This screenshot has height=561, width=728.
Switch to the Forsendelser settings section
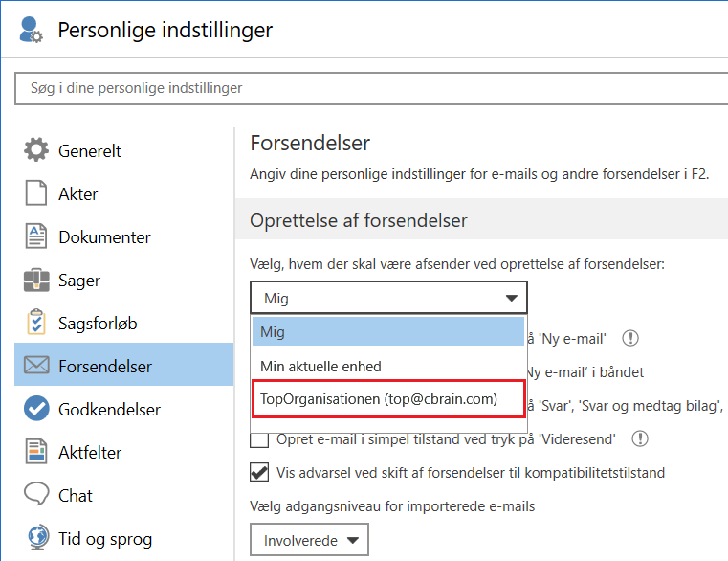coord(105,367)
